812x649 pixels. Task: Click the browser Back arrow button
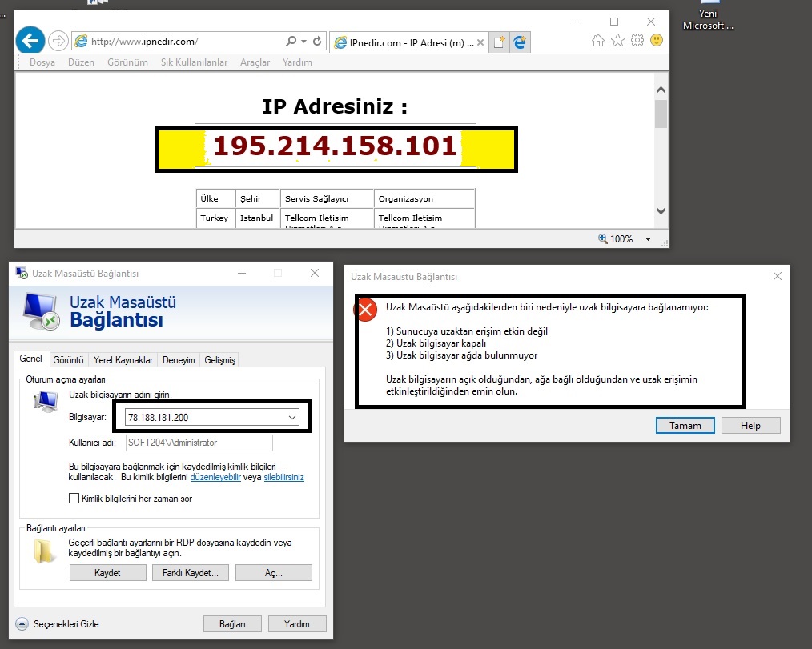[30, 40]
